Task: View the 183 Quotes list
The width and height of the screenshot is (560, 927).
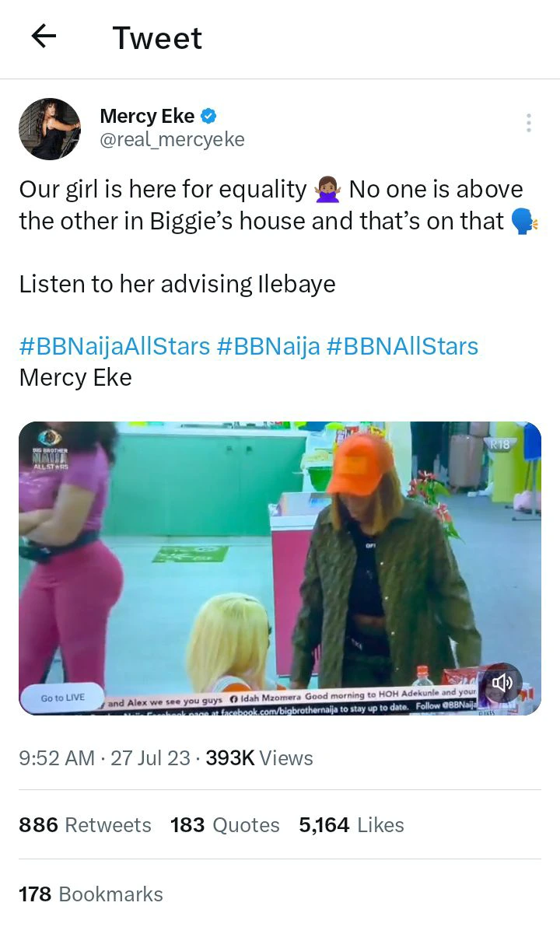Action: [x=225, y=824]
